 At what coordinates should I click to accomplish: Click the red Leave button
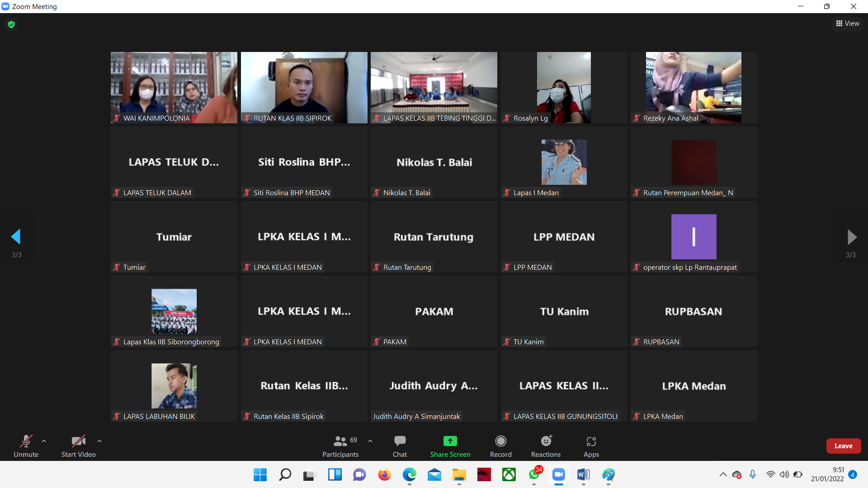tap(843, 446)
